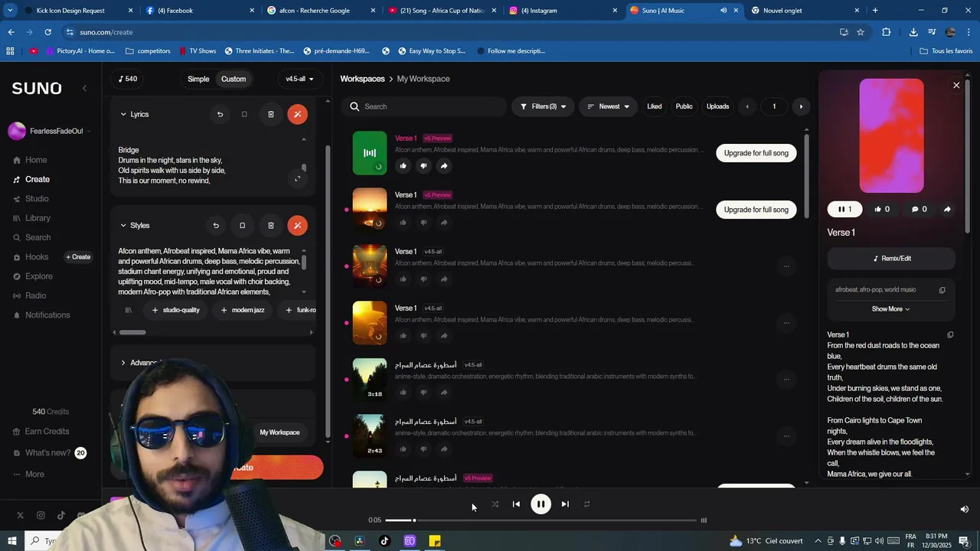The width and height of the screenshot is (980, 551).
Task: Toggle like count in the detail panel
Action: point(882,210)
